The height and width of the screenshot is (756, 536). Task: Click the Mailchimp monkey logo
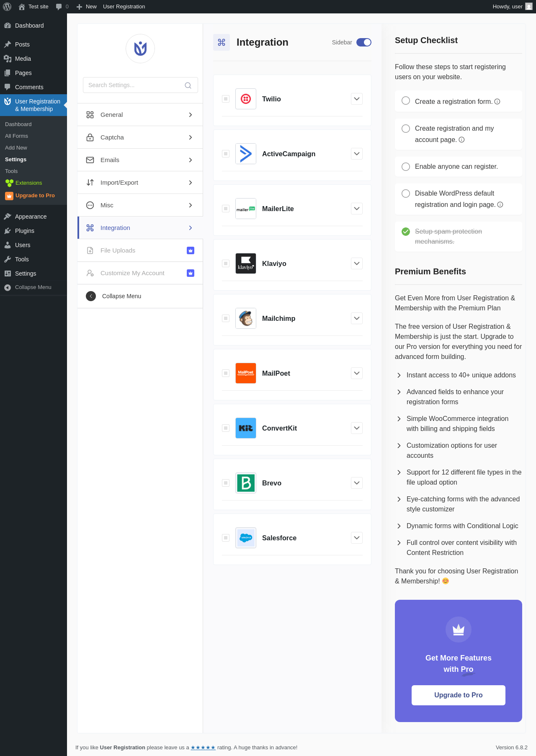click(x=246, y=318)
